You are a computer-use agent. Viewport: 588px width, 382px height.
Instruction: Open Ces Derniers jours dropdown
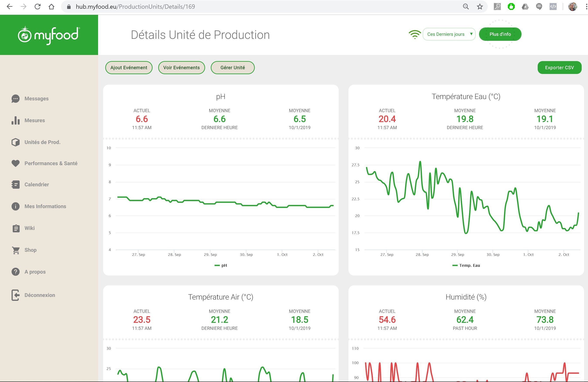tap(449, 34)
